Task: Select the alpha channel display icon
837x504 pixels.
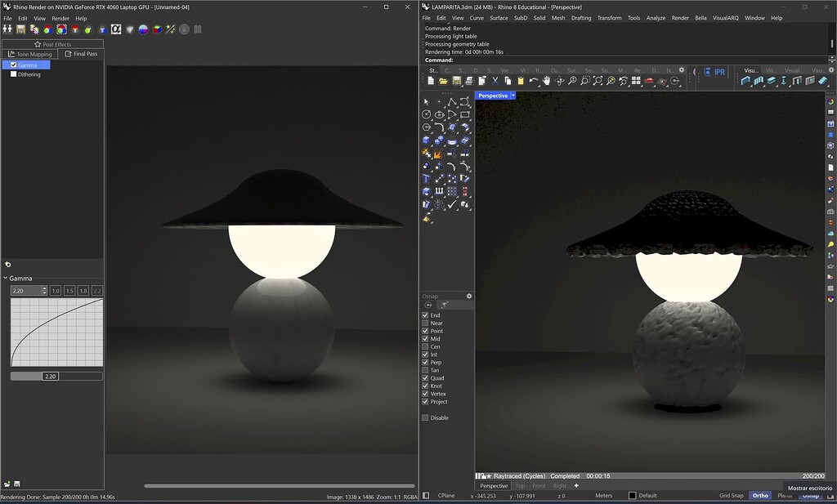Action: coord(116,29)
